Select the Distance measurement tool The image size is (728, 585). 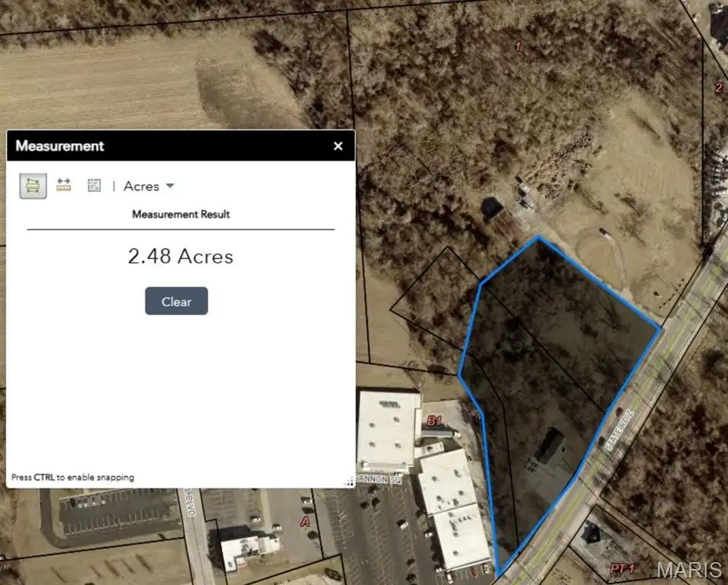64,185
